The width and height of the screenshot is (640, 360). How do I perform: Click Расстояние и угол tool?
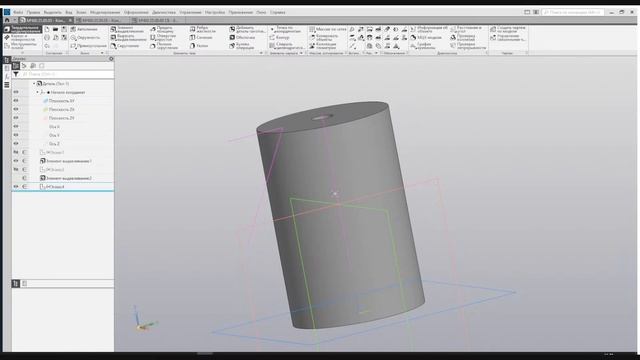pyautogui.click(x=466, y=29)
